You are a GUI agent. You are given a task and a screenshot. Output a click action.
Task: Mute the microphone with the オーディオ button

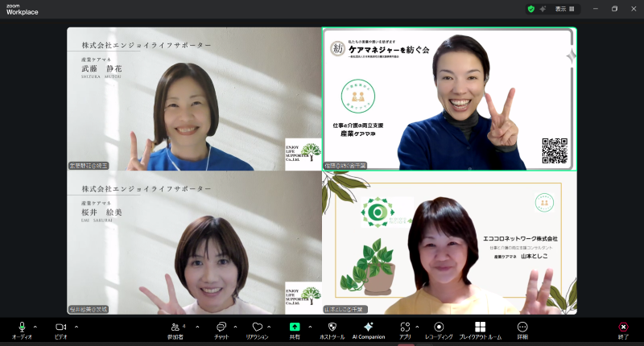click(x=22, y=328)
